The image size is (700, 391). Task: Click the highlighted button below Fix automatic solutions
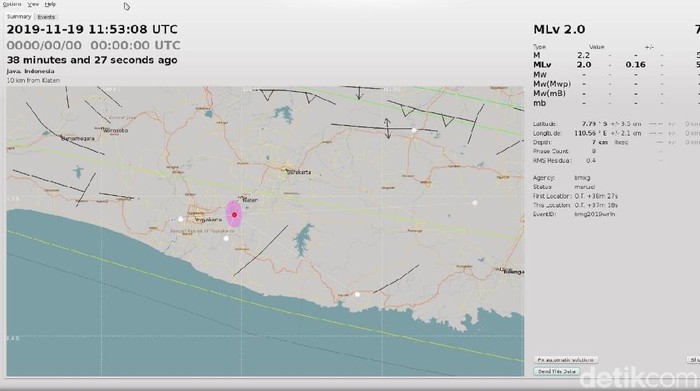556,371
